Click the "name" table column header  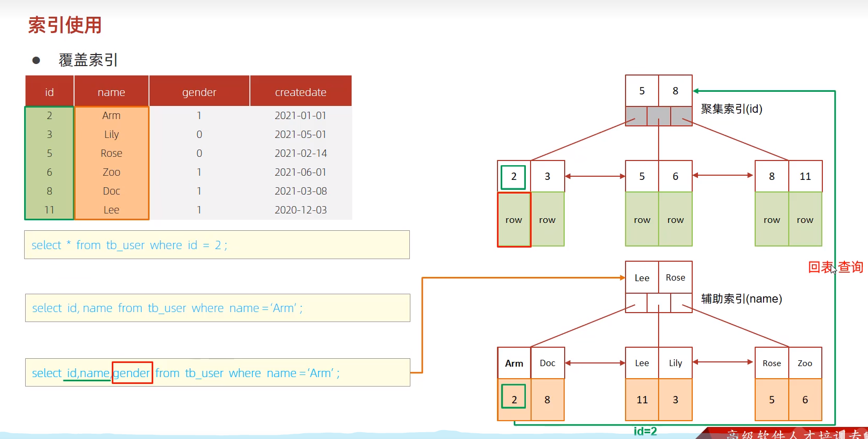coord(111,92)
